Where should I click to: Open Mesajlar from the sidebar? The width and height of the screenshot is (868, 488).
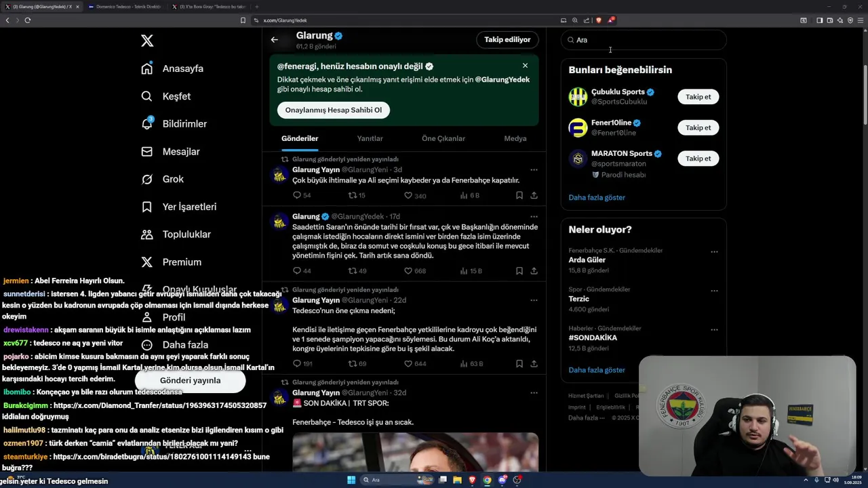pos(170,152)
